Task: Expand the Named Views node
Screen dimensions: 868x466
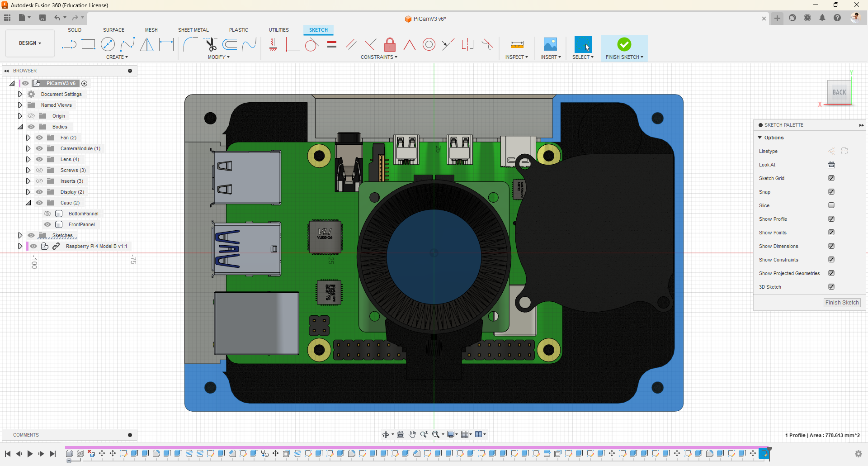Action: tap(20, 105)
